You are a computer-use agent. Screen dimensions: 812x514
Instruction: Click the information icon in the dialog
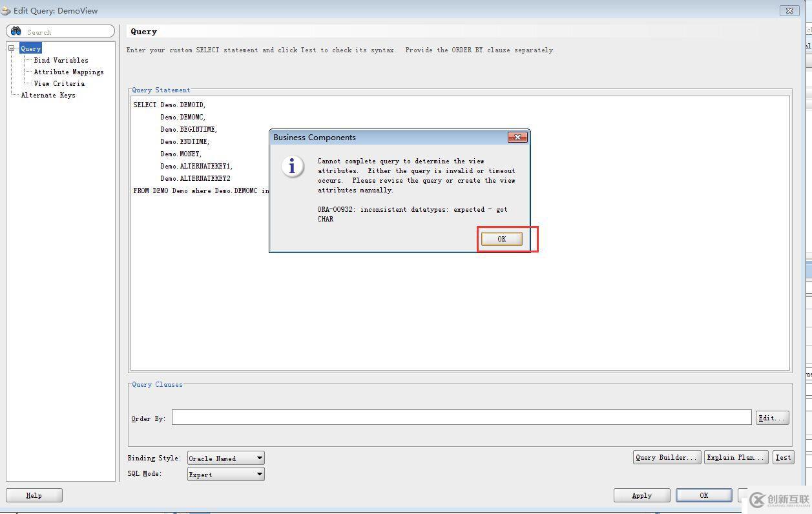pos(293,167)
